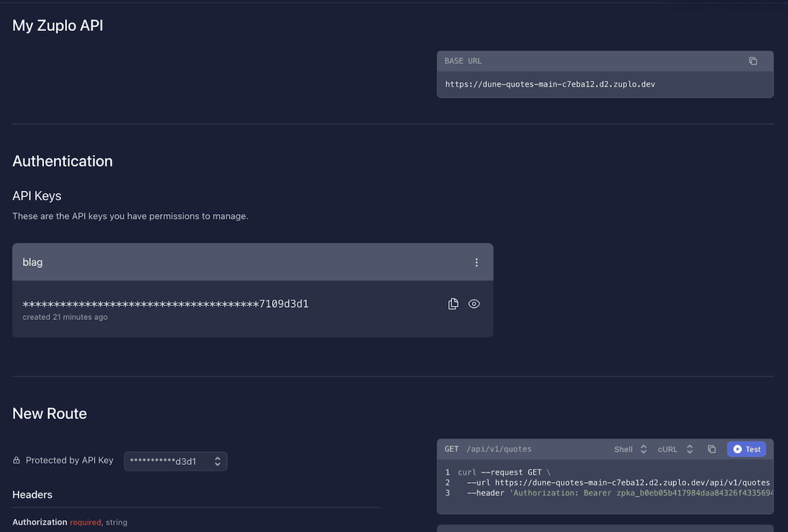
Task: Click the copy icon in the request panel toolbar
Action: coord(712,449)
